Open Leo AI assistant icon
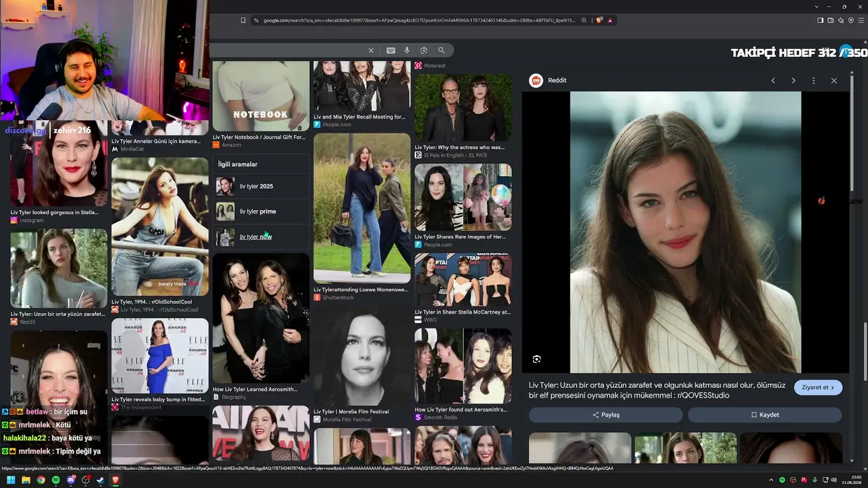Screen dimensions: 868x488 841,20
